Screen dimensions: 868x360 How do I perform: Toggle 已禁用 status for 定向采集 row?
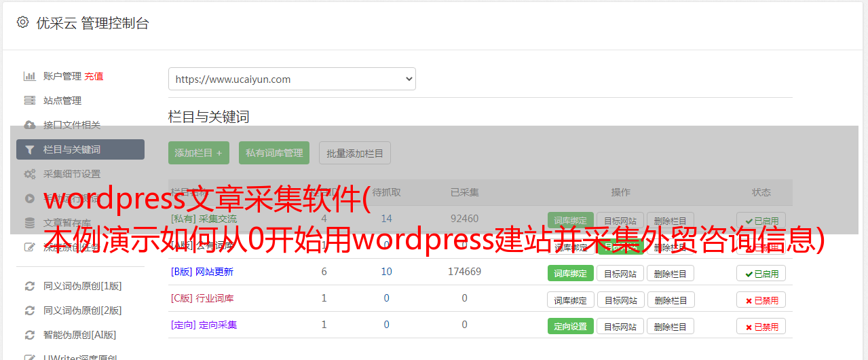click(x=761, y=326)
